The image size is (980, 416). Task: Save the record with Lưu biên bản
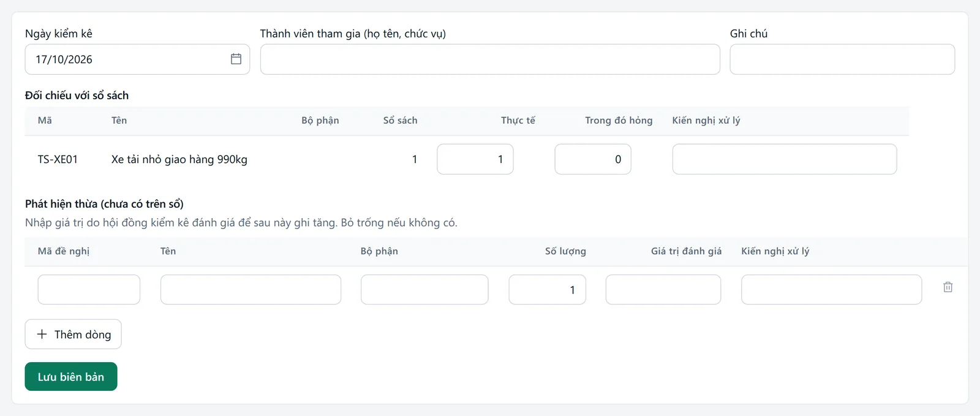pos(71,377)
